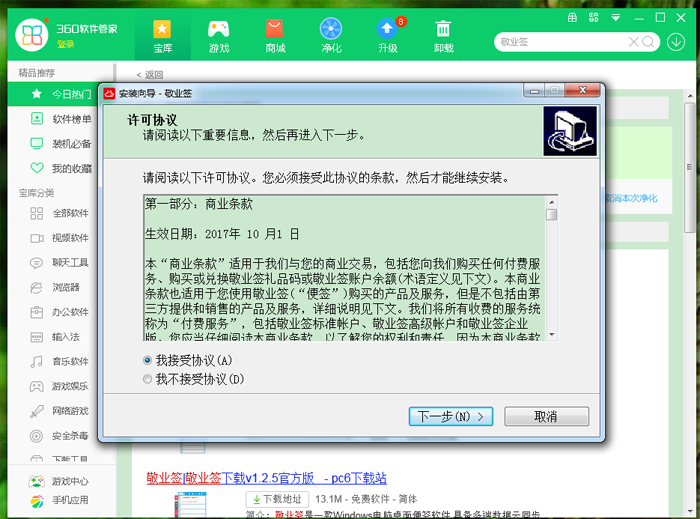Image resolution: width=700 pixels, height=519 pixels.
Task: Click the 登录 login link
Action: tap(66, 44)
